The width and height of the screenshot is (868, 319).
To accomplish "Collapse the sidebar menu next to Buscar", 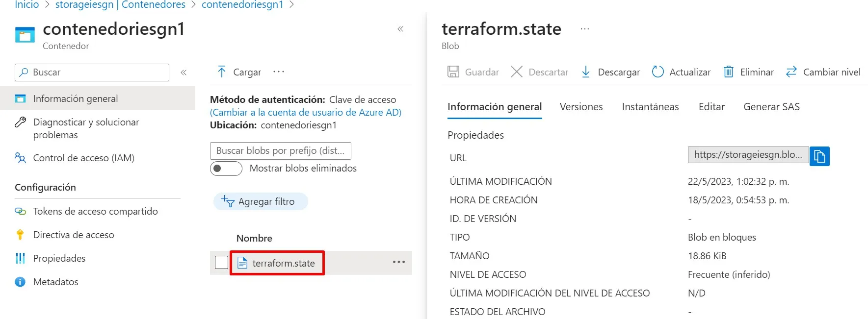I will pos(184,73).
